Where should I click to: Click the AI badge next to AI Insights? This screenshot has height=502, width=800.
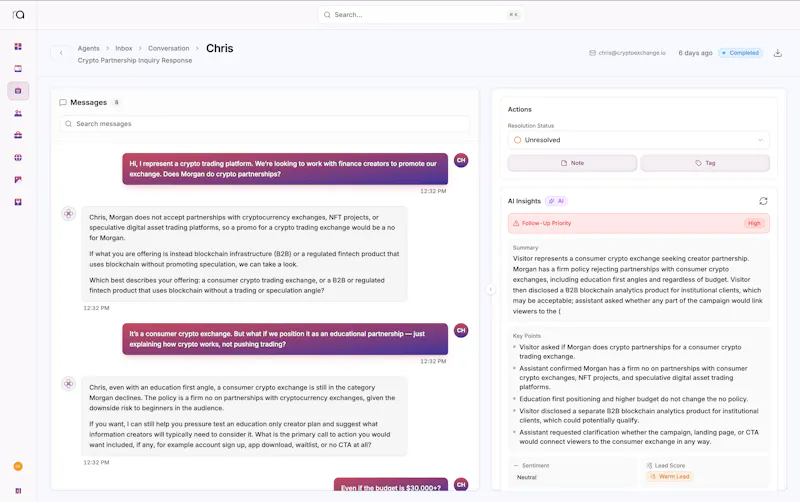coord(556,201)
